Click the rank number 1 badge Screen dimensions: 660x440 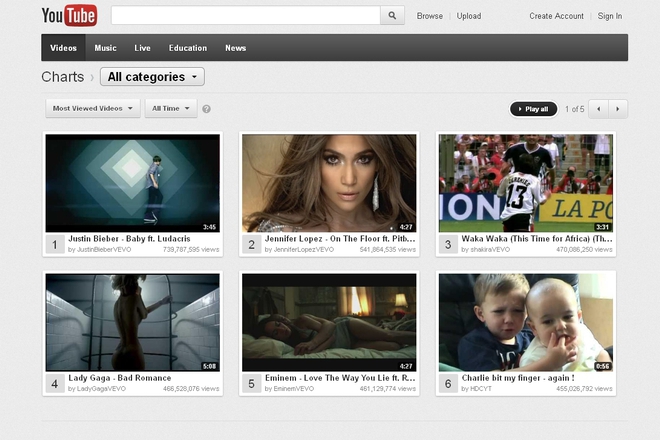point(55,244)
